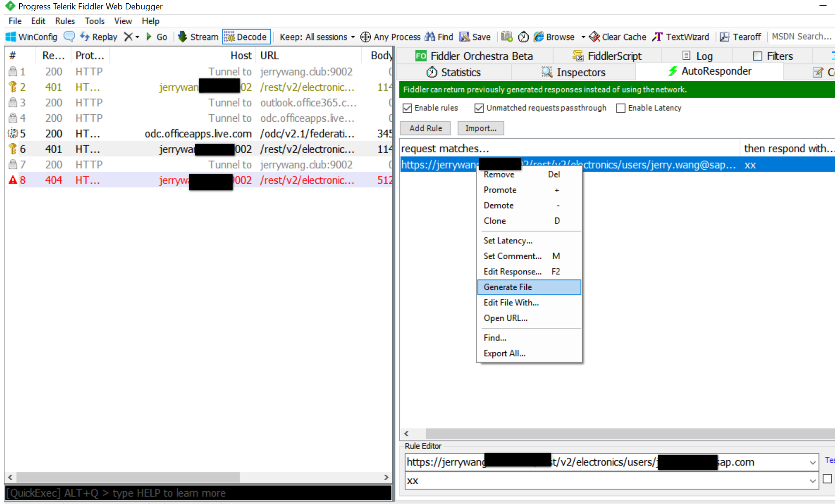Image resolution: width=835 pixels, height=504 pixels.
Task: Choose Clone in the context menu
Action: click(529, 221)
